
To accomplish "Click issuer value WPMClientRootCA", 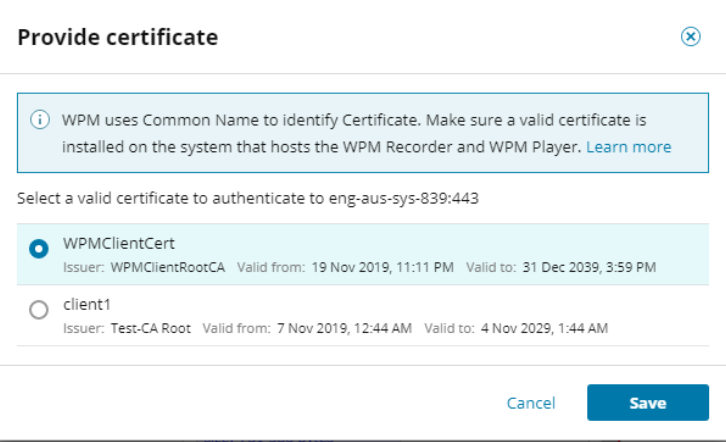I will [x=168, y=267].
